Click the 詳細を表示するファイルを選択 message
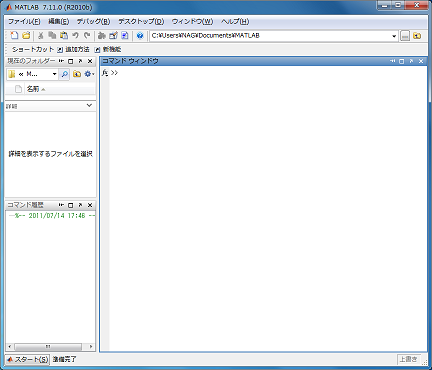432x370 pixels. [x=50, y=154]
